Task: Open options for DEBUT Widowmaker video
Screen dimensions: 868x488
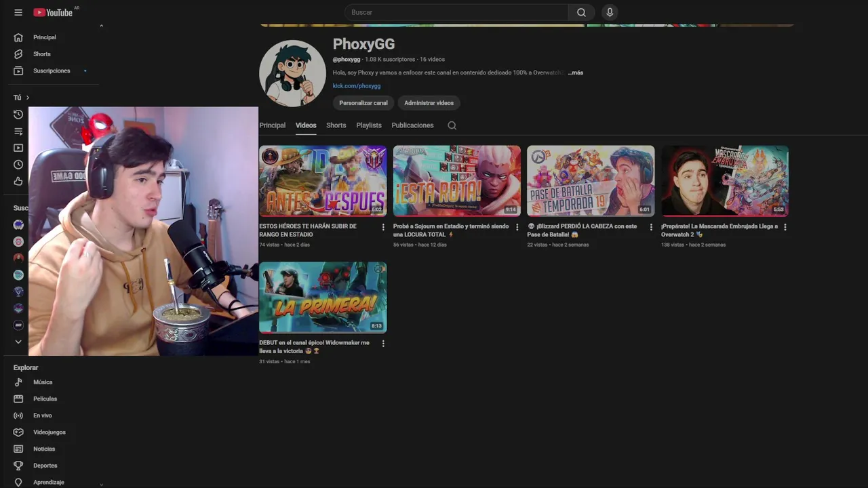Action: (x=383, y=344)
